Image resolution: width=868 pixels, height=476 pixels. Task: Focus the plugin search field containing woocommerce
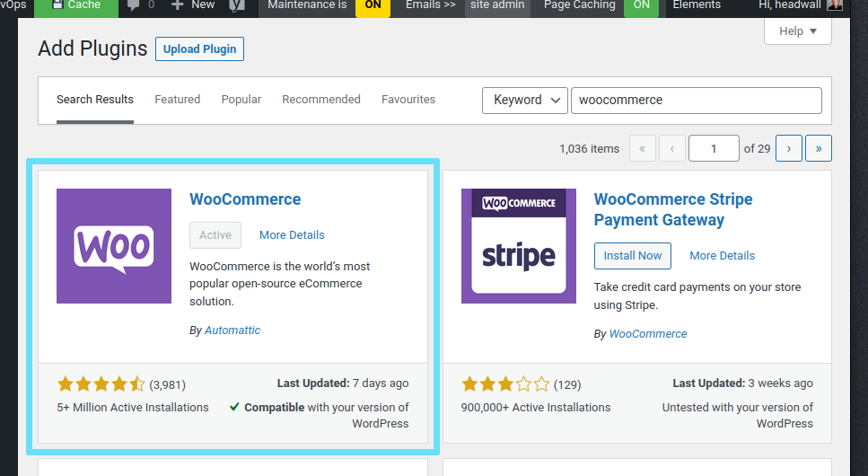tap(697, 101)
